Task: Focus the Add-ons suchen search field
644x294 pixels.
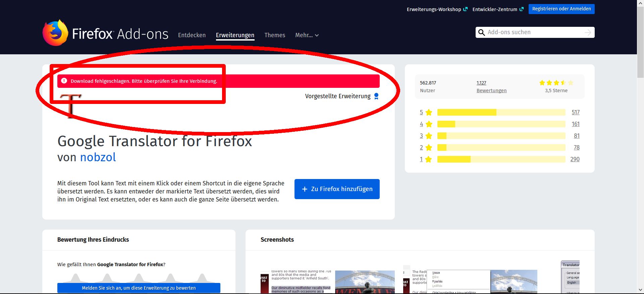Action: pyautogui.click(x=535, y=33)
